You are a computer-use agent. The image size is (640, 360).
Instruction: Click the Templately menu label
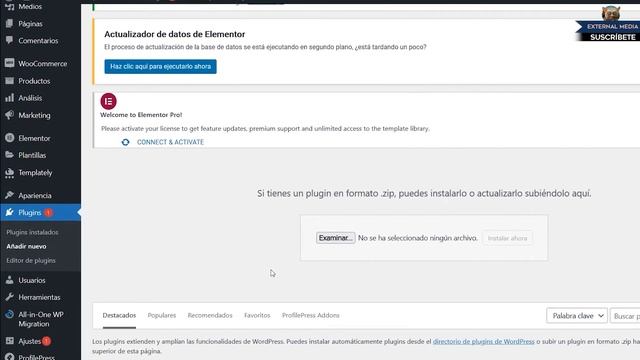click(35, 173)
